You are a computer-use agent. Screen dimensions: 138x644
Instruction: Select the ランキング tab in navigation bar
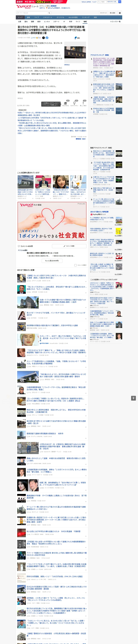(x=86, y=17)
